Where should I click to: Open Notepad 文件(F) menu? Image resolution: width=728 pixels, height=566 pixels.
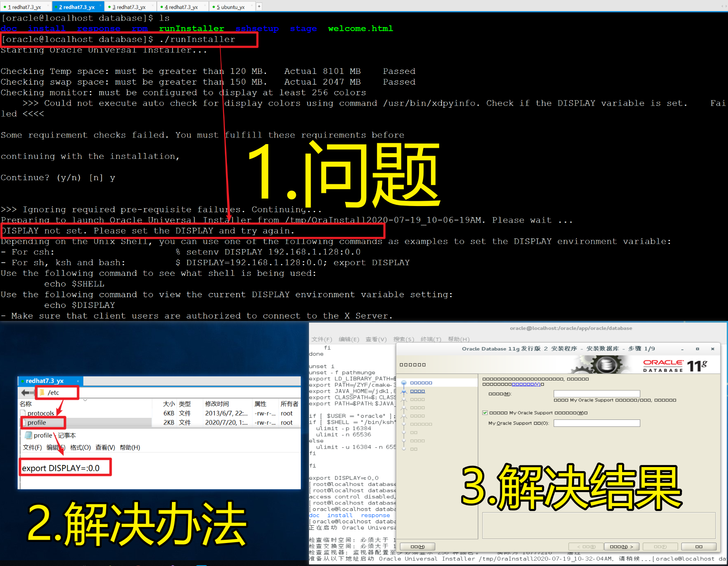coord(32,447)
